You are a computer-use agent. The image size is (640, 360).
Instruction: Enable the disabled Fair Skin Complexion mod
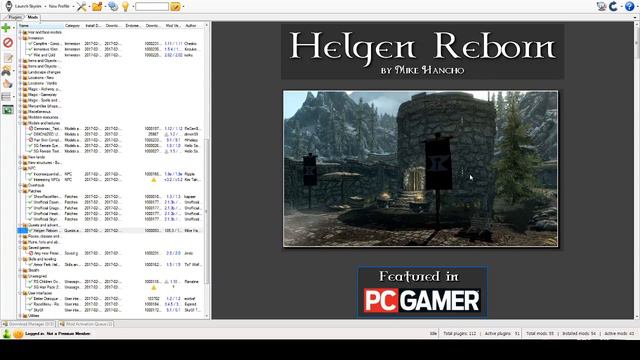click(x=30, y=140)
